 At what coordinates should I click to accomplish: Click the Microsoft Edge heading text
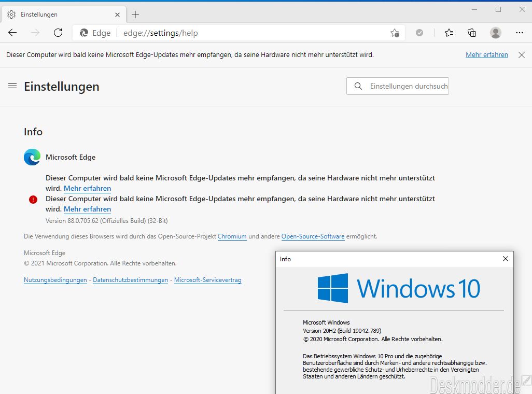pos(71,157)
